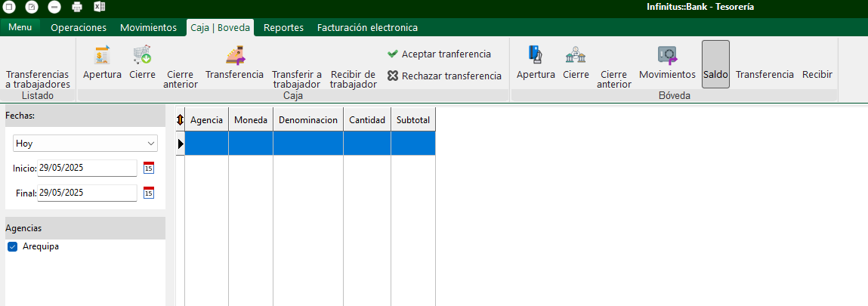Click the Caja Apertura icon

102,55
